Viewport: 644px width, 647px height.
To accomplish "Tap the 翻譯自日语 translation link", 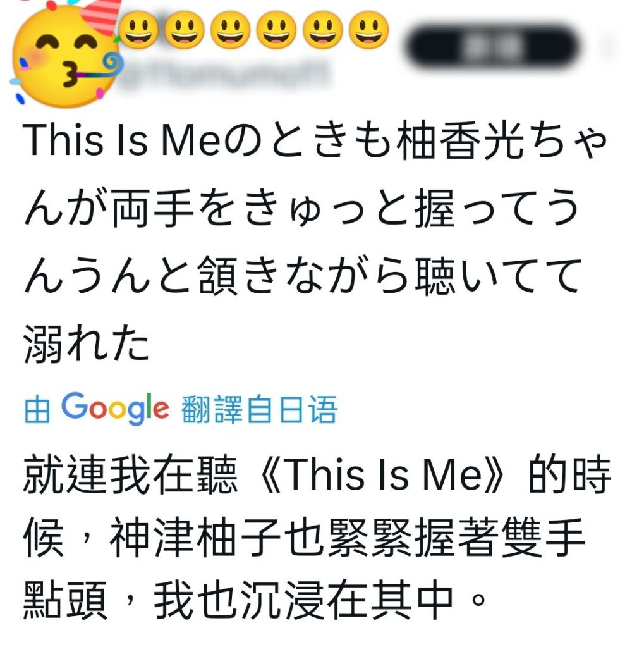I will 259,409.
